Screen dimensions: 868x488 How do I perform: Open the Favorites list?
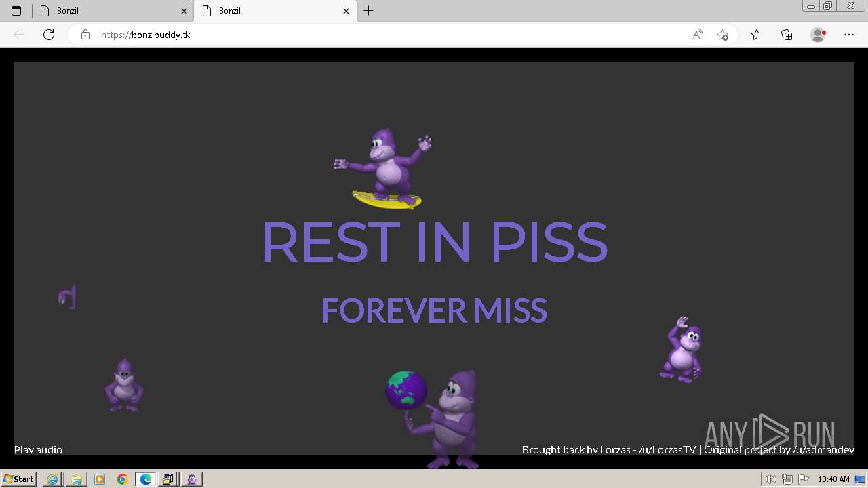point(757,35)
